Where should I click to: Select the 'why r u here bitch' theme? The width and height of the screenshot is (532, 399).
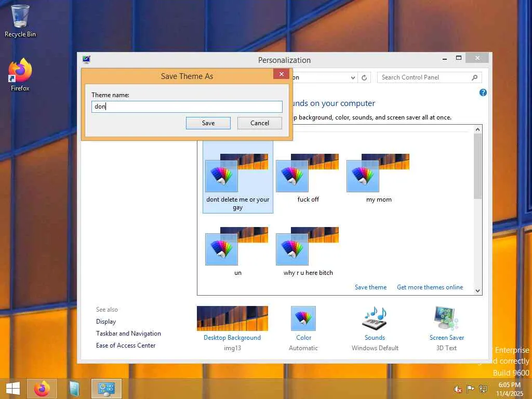[308, 251]
